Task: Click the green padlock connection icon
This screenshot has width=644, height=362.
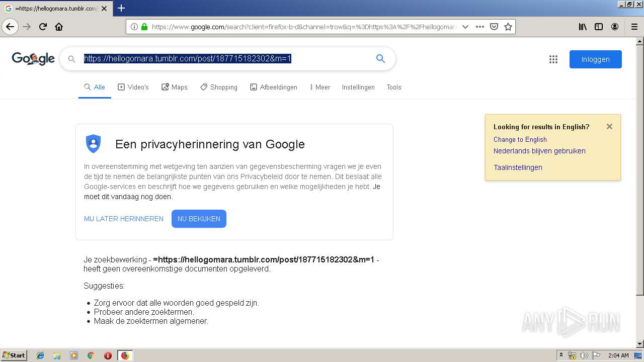Action: pyautogui.click(x=144, y=27)
